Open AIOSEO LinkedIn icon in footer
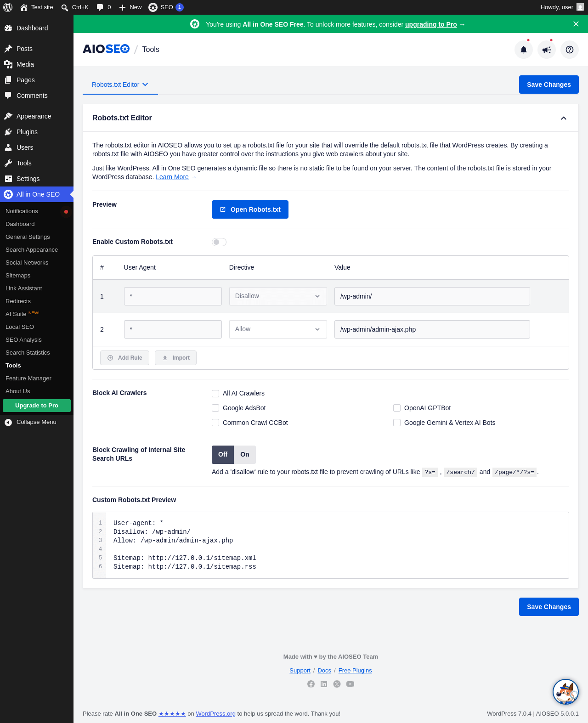Screen dimensions: 588x723 (324, 684)
